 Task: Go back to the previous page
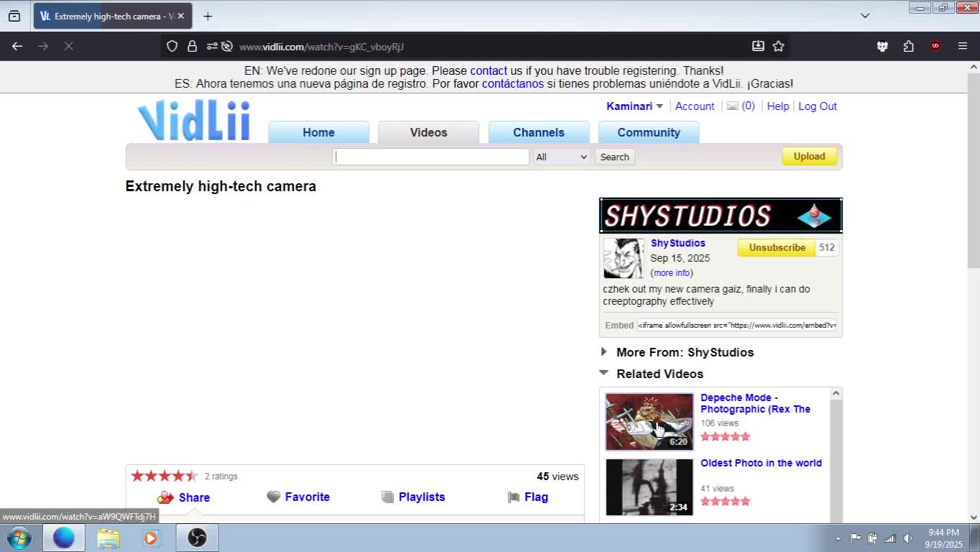click(x=17, y=46)
